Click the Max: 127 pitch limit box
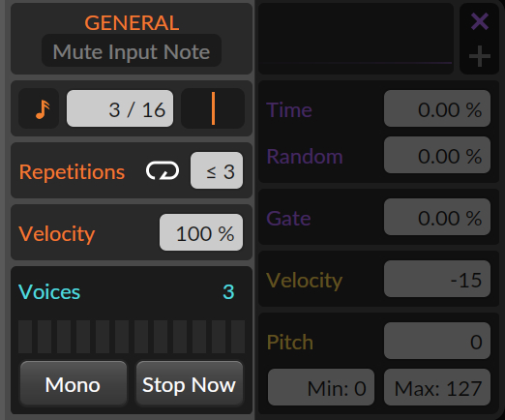Viewport: 505px width, 420px height. coord(437,387)
